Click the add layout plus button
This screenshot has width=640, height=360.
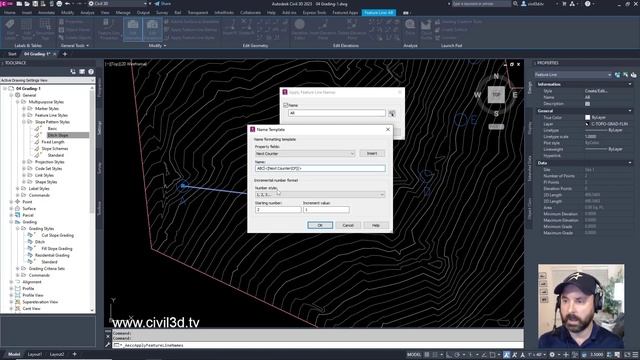(74, 354)
